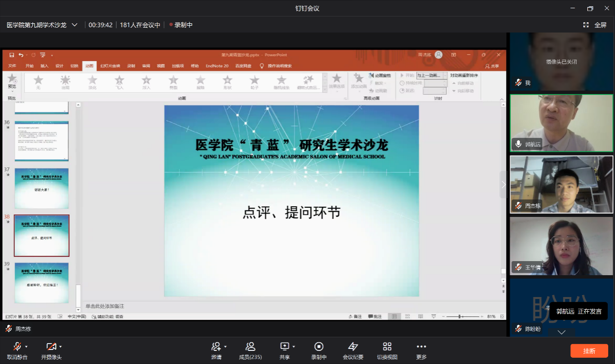
Task: Turn on the camera with 开摄像头
Action: (51, 347)
